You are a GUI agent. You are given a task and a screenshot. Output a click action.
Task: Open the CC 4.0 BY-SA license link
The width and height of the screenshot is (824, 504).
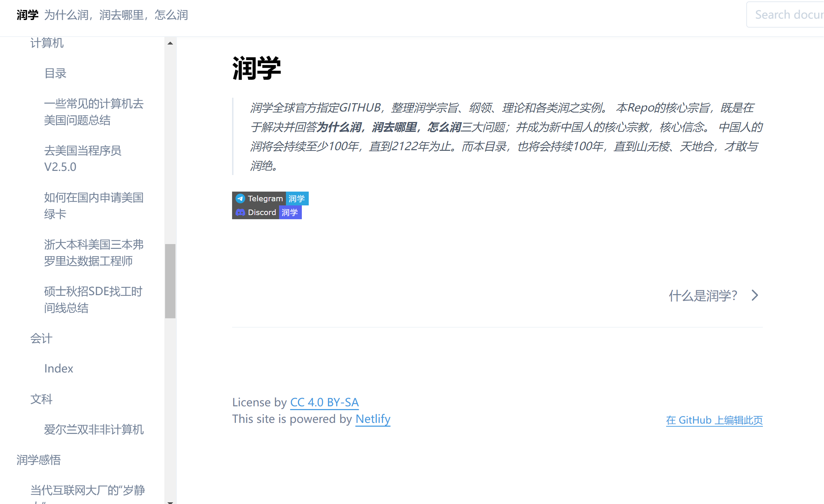(324, 403)
